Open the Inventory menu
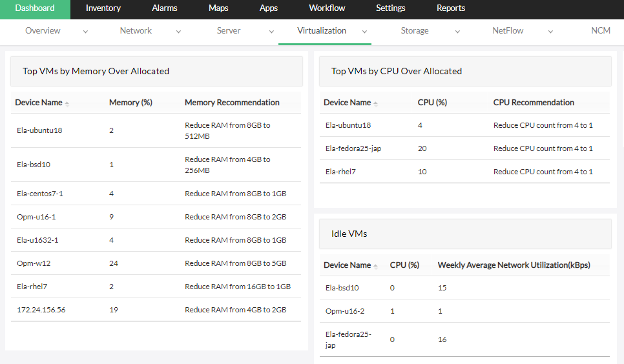The width and height of the screenshot is (624, 364). (103, 8)
